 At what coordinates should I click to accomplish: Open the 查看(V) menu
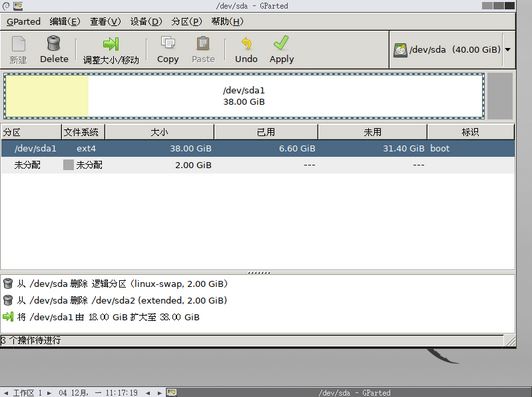point(105,21)
